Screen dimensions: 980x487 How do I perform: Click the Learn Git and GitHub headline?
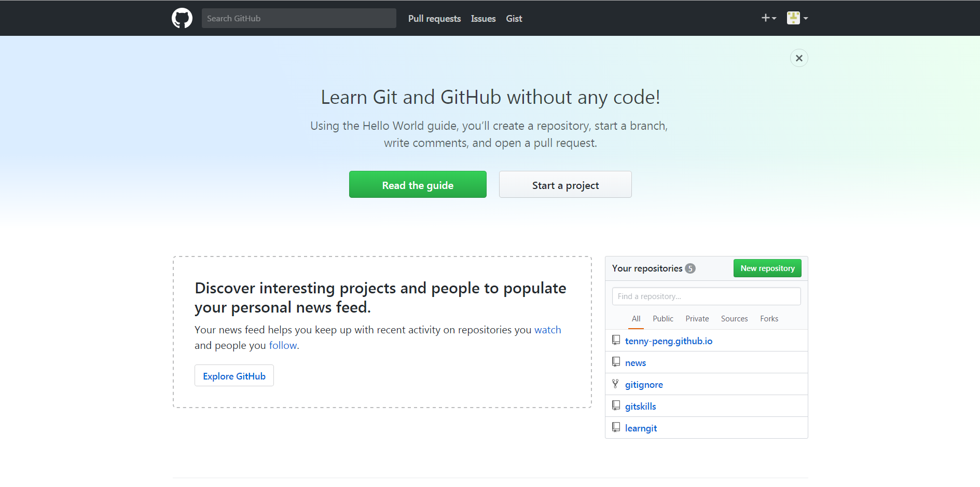click(490, 98)
